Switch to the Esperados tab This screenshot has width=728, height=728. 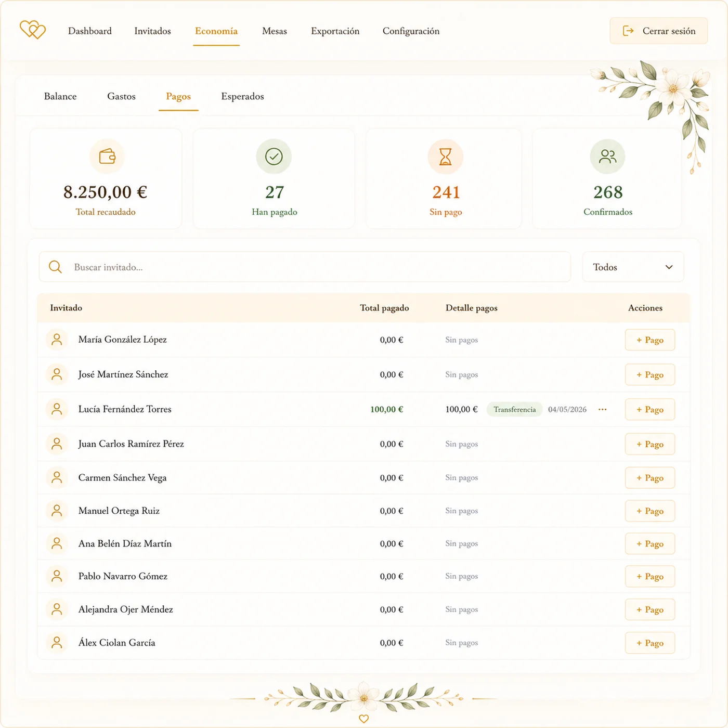[x=242, y=96]
